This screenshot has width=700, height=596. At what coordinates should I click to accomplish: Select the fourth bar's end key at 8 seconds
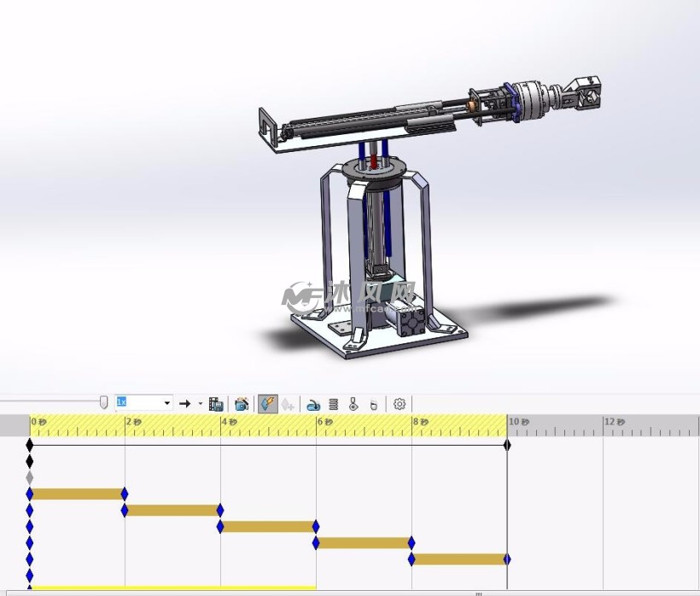(411, 543)
